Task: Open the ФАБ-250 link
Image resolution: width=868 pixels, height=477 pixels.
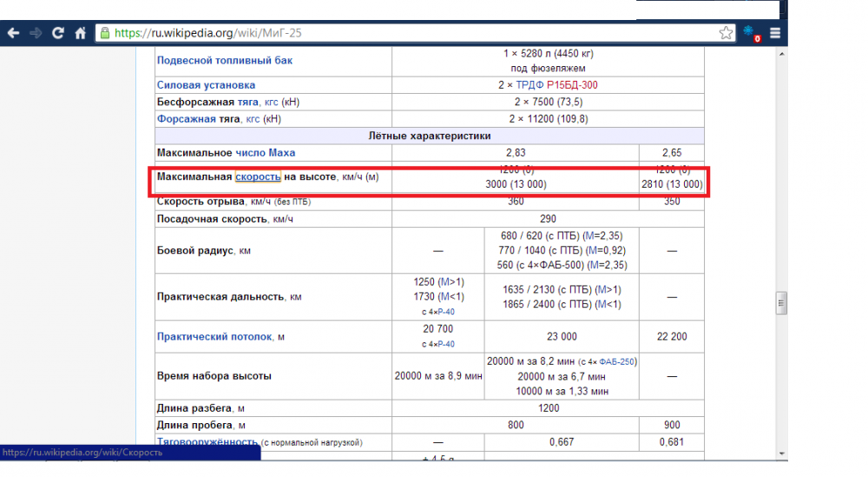Action: (x=616, y=361)
